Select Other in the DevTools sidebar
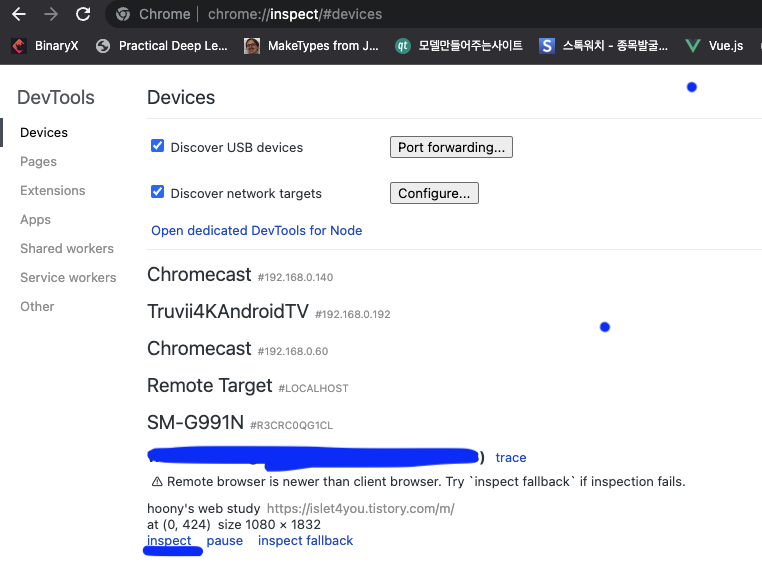 click(37, 307)
